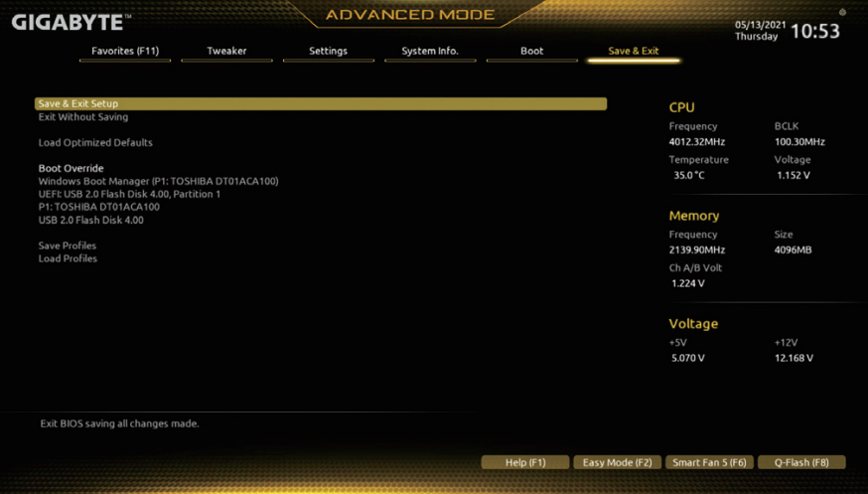Switch to the Tweaker tab
Viewport: 868px width, 494px height.
(226, 51)
